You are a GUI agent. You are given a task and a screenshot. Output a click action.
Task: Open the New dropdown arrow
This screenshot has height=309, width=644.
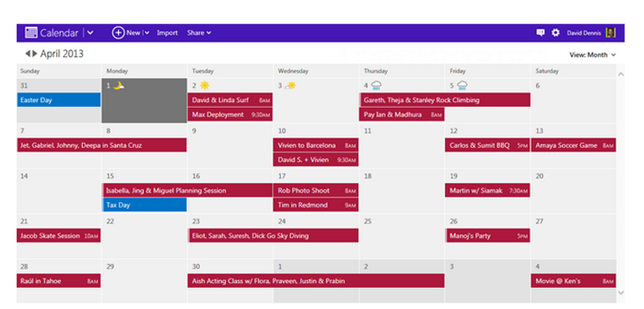pyautogui.click(x=147, y=33)
